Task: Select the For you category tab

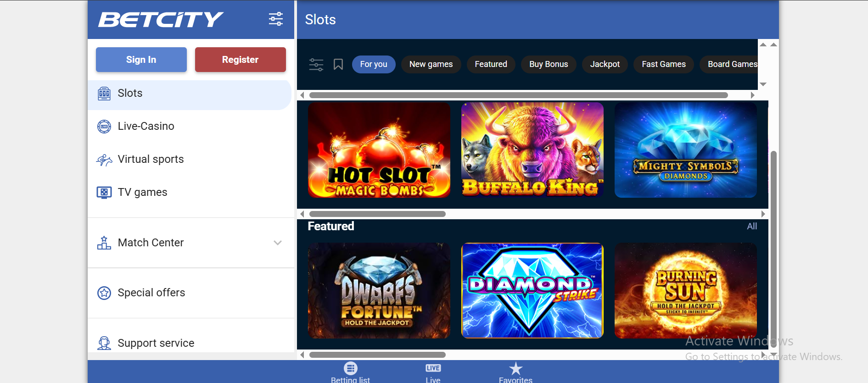Action: click(374, 64)
